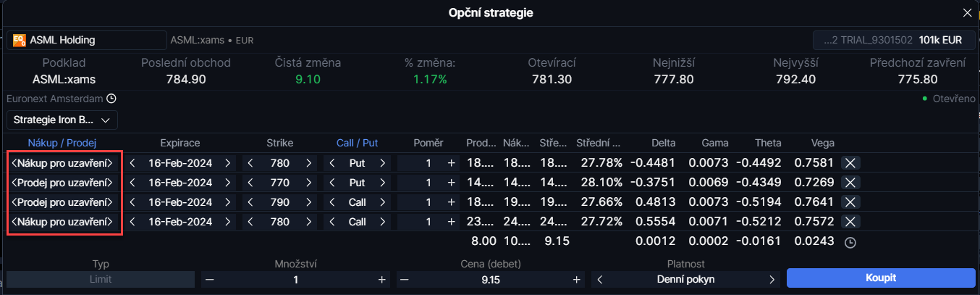Open the TRIAL account selector
This screenshot has width=980, height=295.
(893, 40)
